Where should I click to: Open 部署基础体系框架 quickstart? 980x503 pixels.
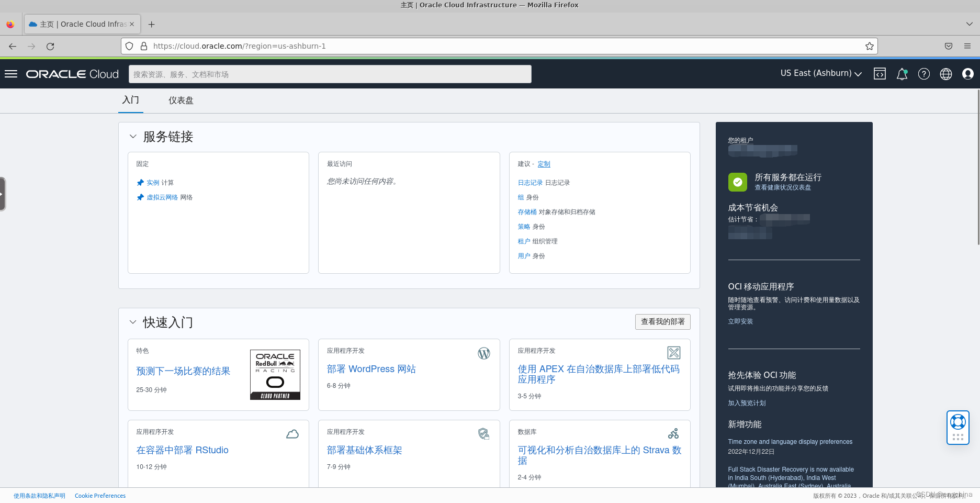(364, 450)
